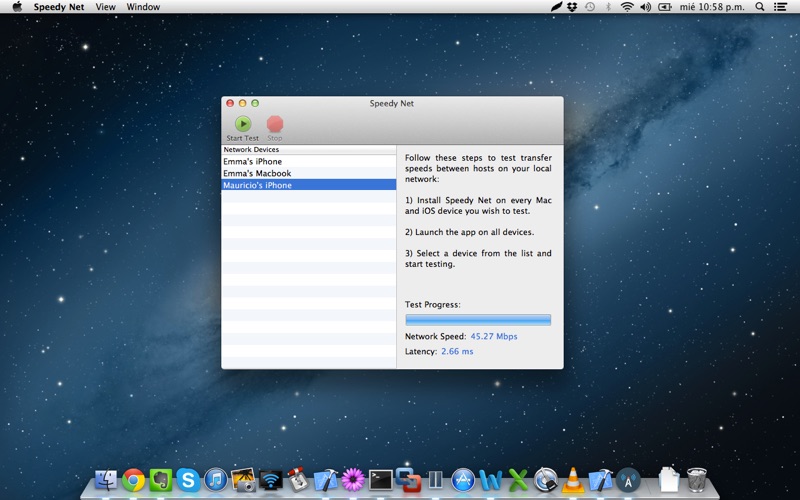Close the Speedy Net window

[230, 103]
